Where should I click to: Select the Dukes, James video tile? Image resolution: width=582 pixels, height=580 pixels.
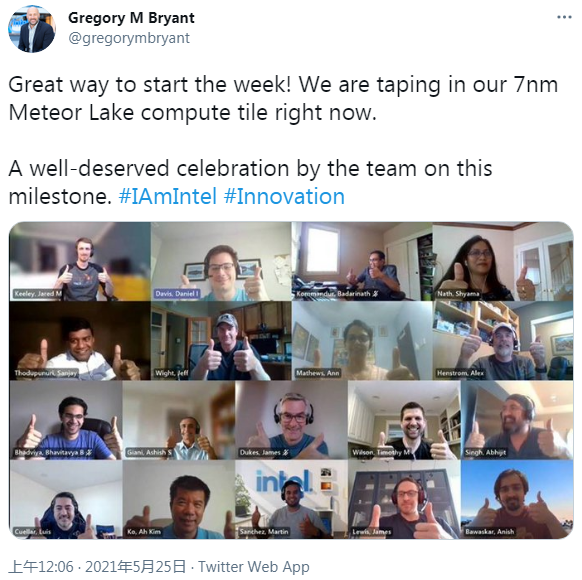pyautogui.click(x=291, y=420)
